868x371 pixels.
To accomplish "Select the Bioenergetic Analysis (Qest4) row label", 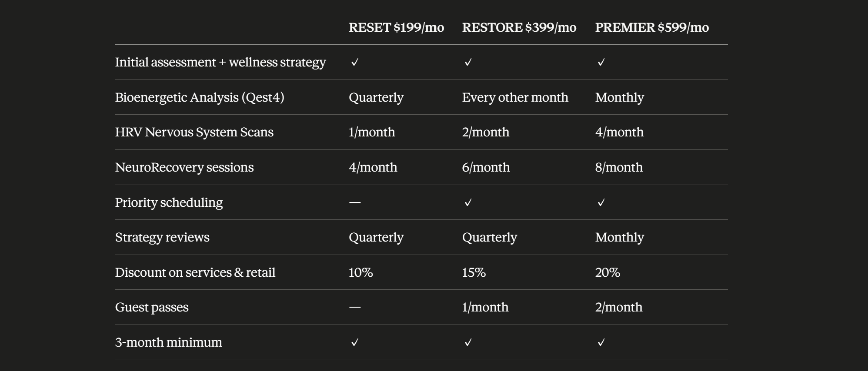I will point(200,97).
